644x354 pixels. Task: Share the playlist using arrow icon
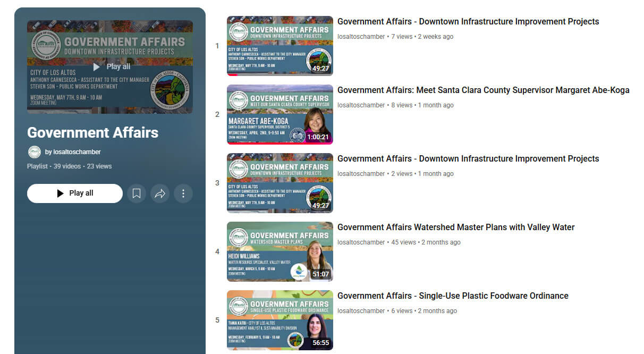[160, 193]
